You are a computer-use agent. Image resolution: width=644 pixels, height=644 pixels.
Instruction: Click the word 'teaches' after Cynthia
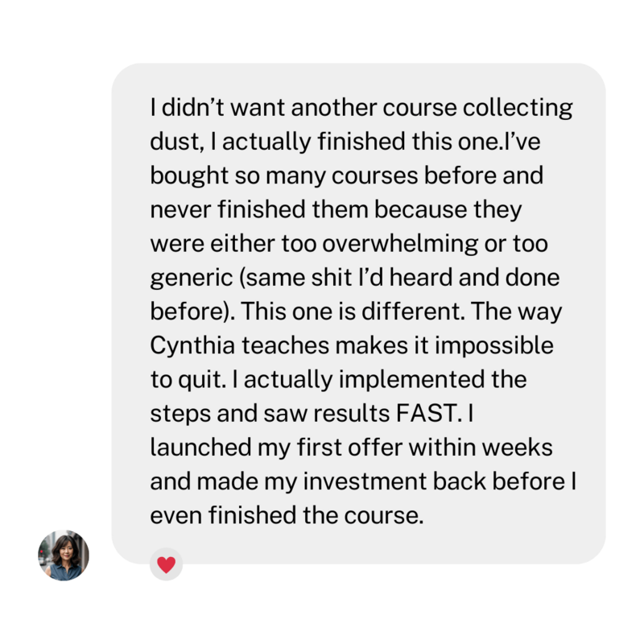(286, 345)
